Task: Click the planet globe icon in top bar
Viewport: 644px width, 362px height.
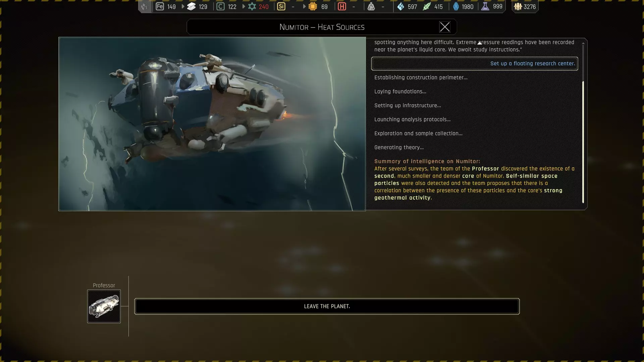Action: tap(145, 6)
